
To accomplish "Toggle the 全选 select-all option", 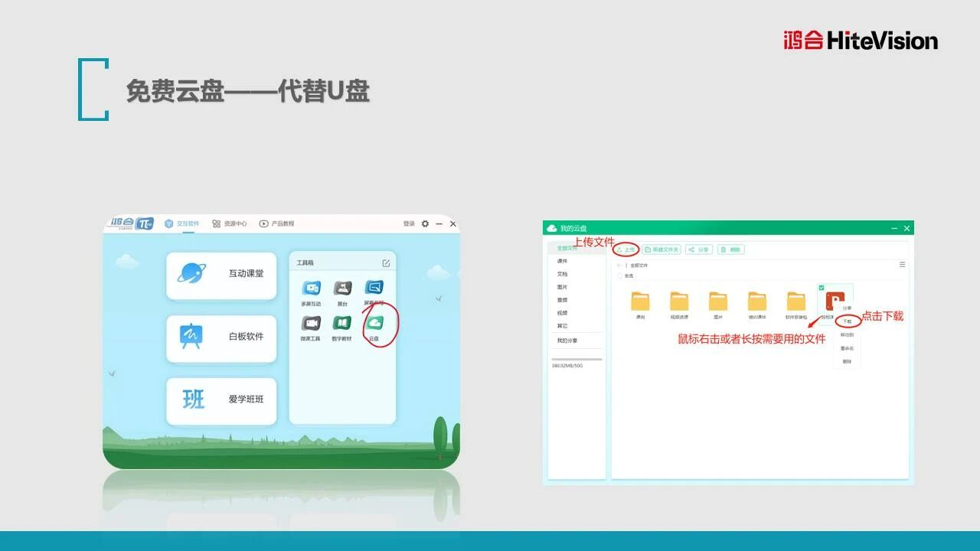I will click(620, 275).
